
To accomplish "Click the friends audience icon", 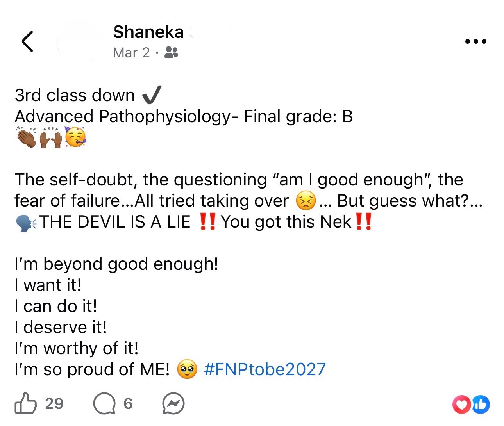I will [x=171, y=52].
